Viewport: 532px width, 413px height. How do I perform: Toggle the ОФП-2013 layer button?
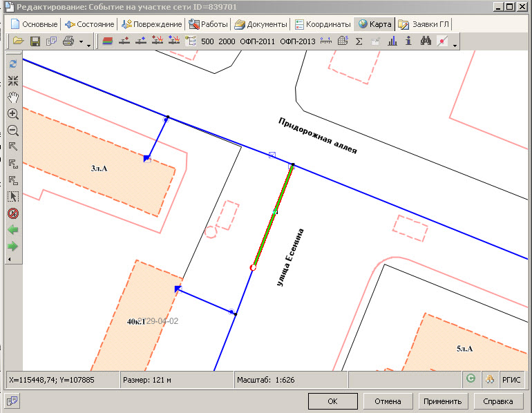pos(297,41)
